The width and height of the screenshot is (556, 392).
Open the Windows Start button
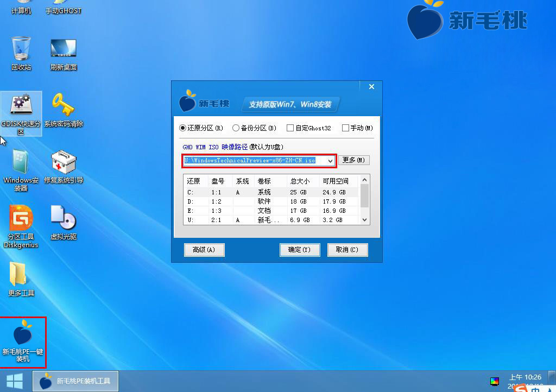[15, 381]
